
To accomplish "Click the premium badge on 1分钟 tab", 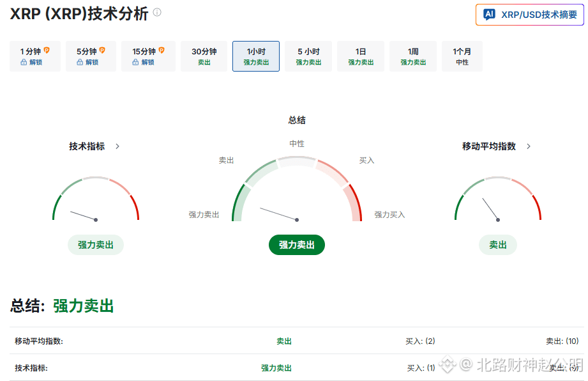I will 47,51.
